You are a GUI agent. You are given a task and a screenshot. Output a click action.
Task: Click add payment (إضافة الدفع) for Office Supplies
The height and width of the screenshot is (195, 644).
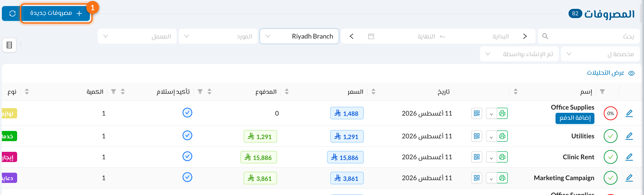(x=575, y=118)
